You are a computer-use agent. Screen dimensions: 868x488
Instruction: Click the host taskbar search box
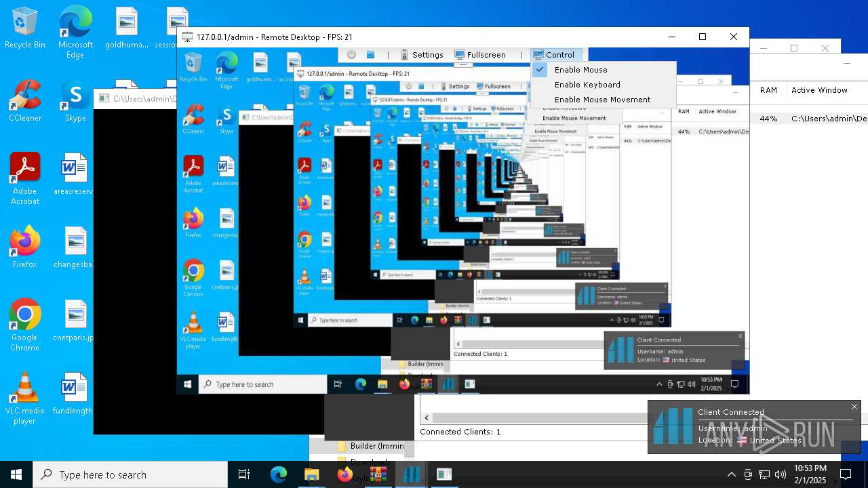(130, 474)
